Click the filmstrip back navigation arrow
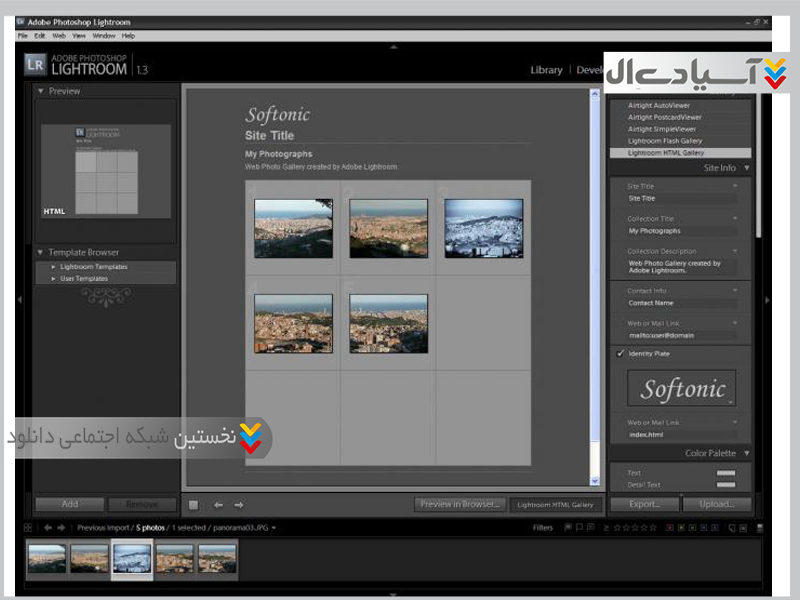Viewport: 800px width, 600px height. (x=47, y=527)
